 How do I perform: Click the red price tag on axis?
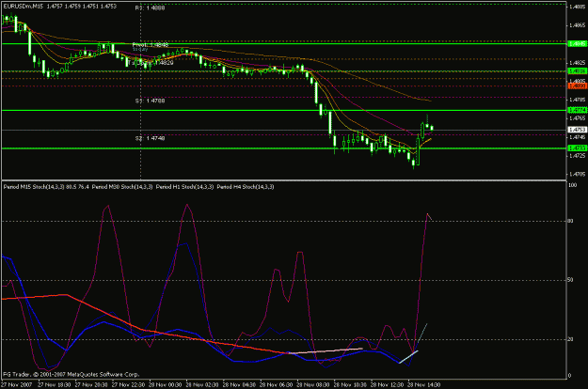[x=578, y=86]
